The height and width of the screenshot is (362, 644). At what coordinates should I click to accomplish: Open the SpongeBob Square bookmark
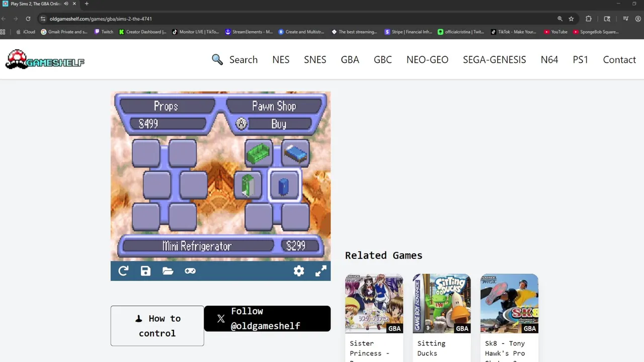596,32
